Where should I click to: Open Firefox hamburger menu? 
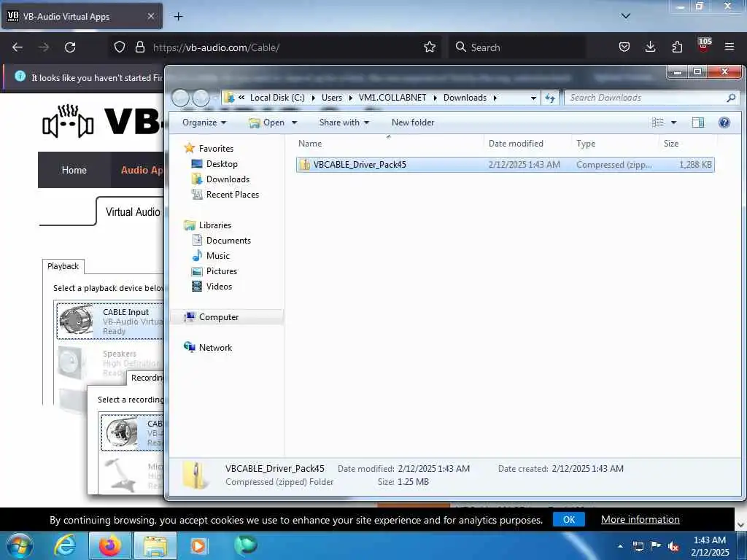click(729, 47)
